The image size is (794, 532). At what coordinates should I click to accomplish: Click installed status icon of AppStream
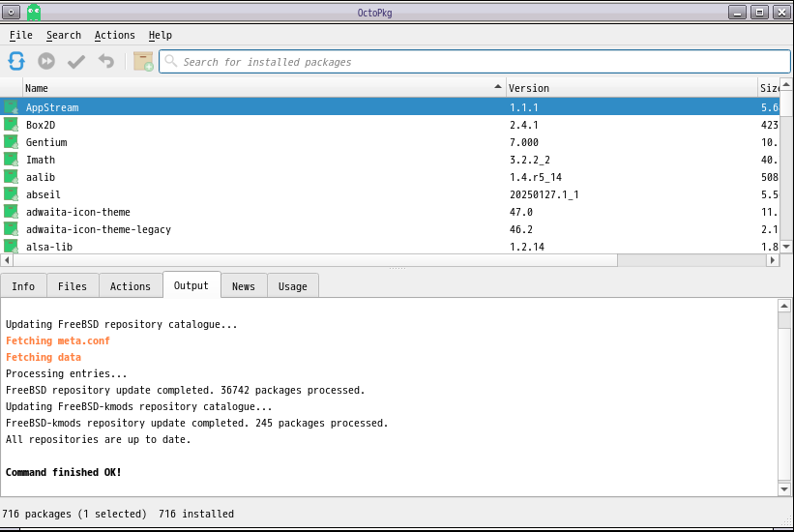[12, 107]
